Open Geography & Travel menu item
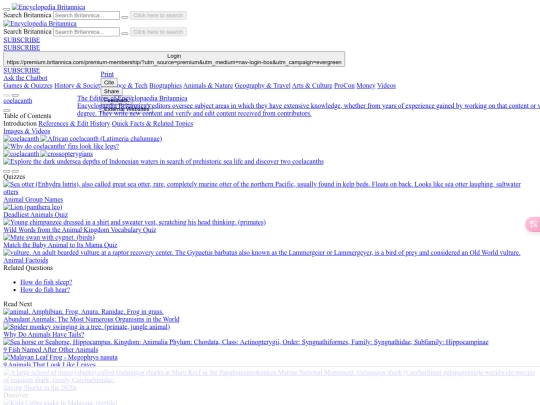540x405 pixels. coord(262,86)
